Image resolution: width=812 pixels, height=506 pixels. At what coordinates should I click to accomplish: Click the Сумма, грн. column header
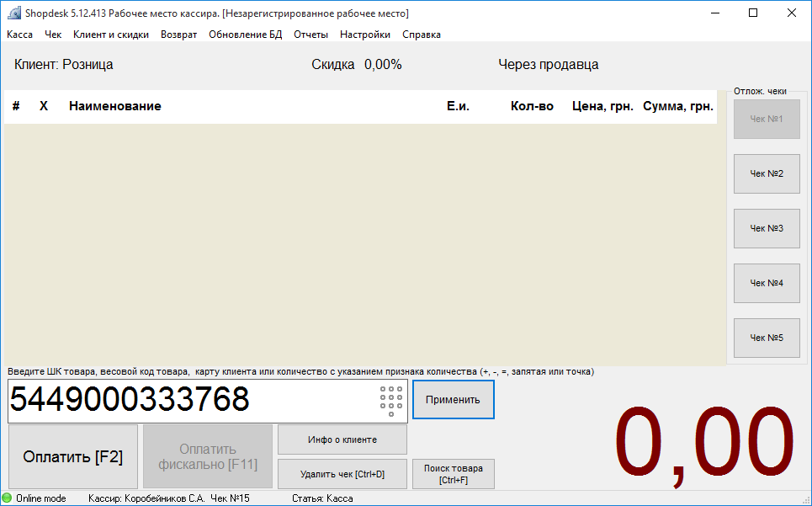678,106
